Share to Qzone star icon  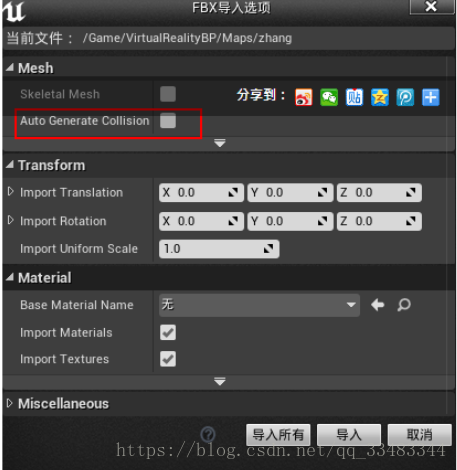pos(380,97)
